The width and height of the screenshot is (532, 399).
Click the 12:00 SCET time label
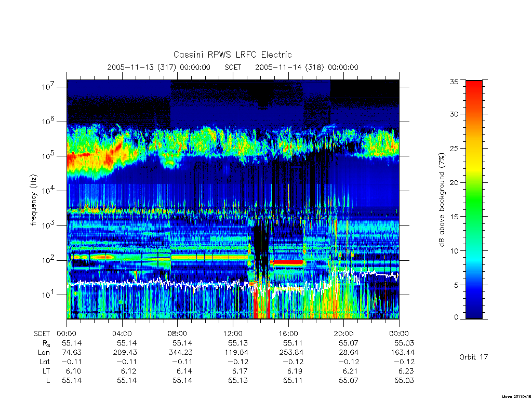point(233,334)
